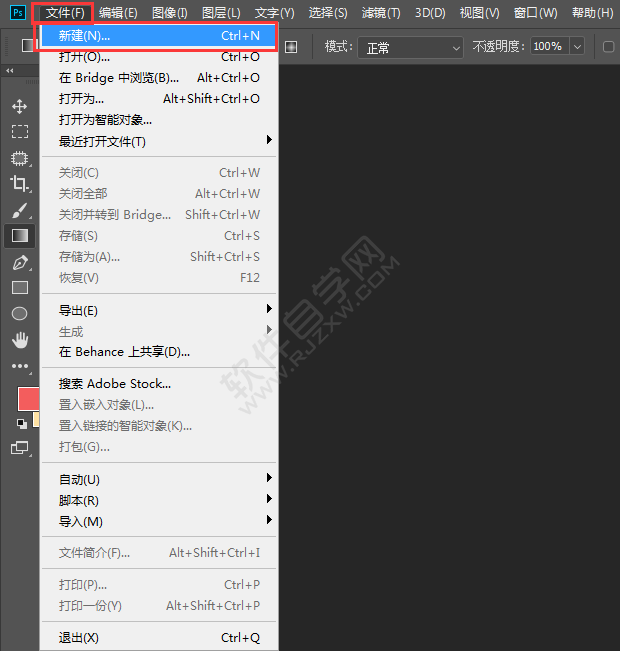Viewport: 620px width, 651px height.
Task: Expand 最近打开文件(T) submenu
Action: pos(158,141)
